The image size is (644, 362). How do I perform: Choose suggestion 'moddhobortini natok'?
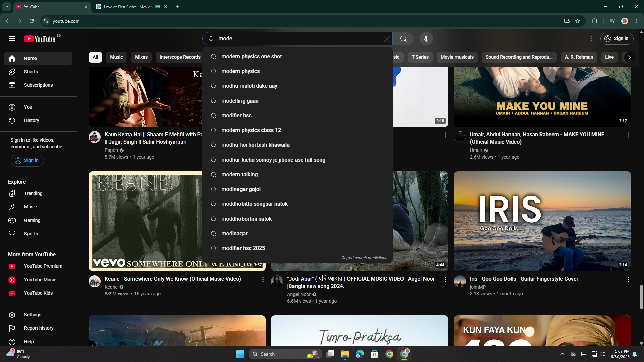coord(298,219)
